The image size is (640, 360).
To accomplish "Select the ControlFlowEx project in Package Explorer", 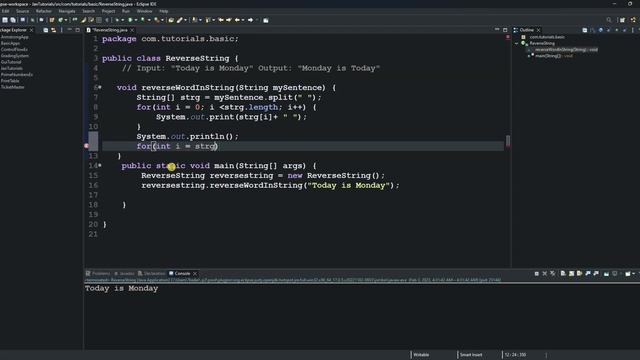I will pyautogui.click(x=14, y=49).
